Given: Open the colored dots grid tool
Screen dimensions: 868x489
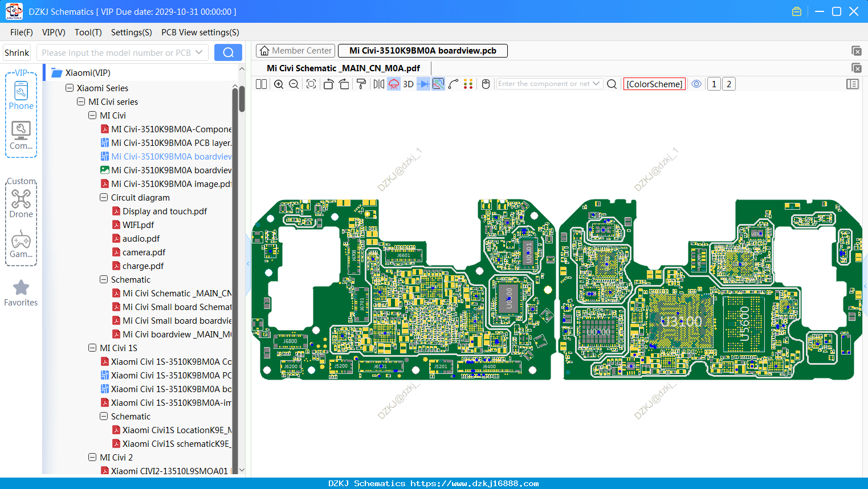Looking at the screenshot, I should point(468,84).
